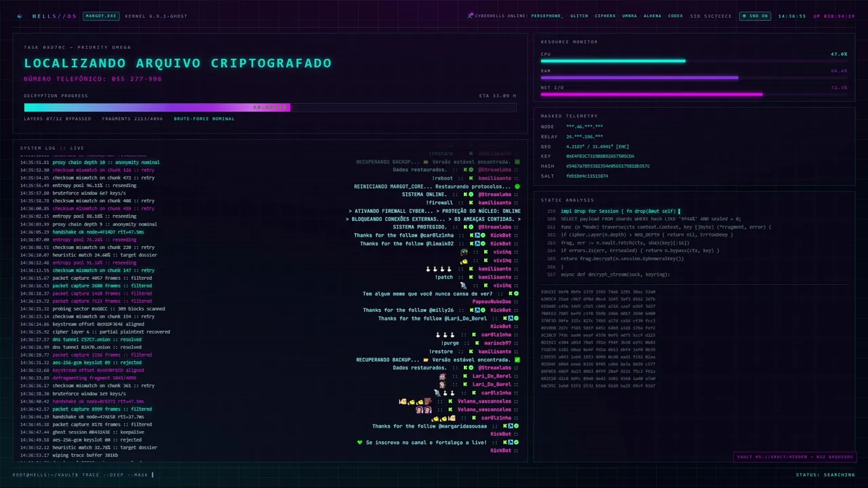Viewport: 868px width, 488px height.
Task: Select online user CODEX
Action: (675, 16)
